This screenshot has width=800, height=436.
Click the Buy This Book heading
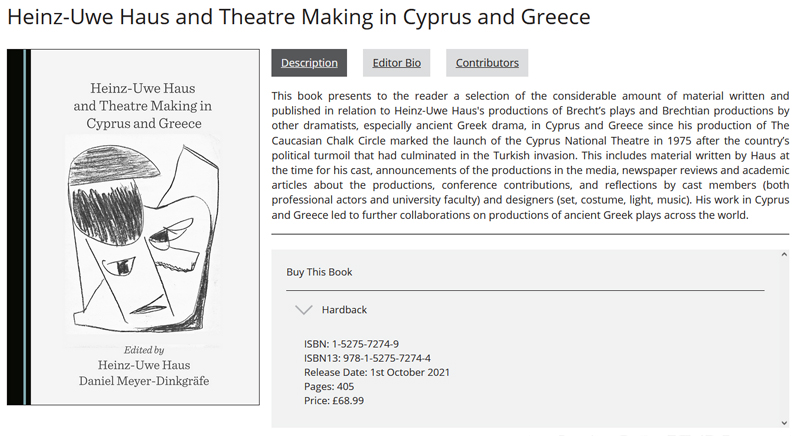[319, 272]
